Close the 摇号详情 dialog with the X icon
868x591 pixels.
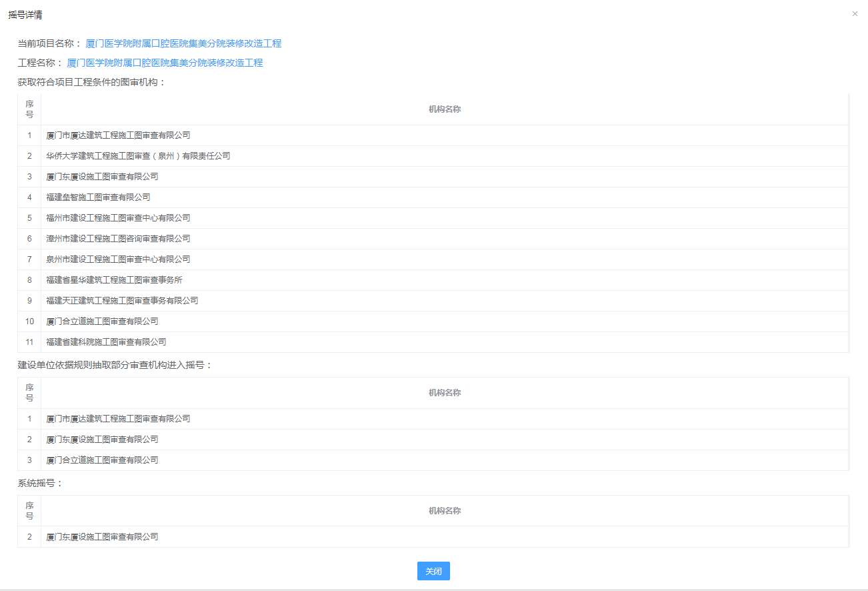pos(855,14)
